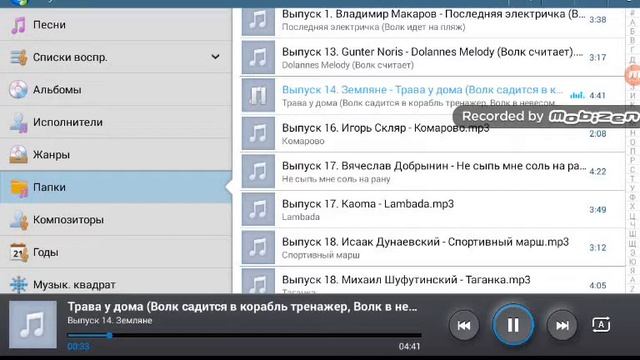
Task: Click thumbnail of Земляне track
Action: point(258,96)
